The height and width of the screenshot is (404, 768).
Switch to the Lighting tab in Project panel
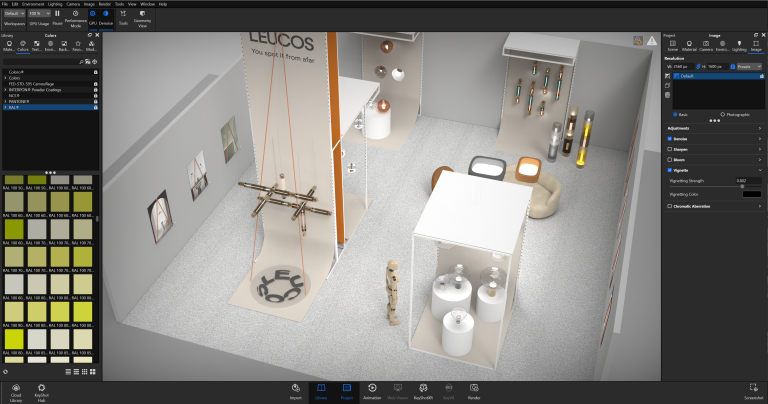(739, 46)
